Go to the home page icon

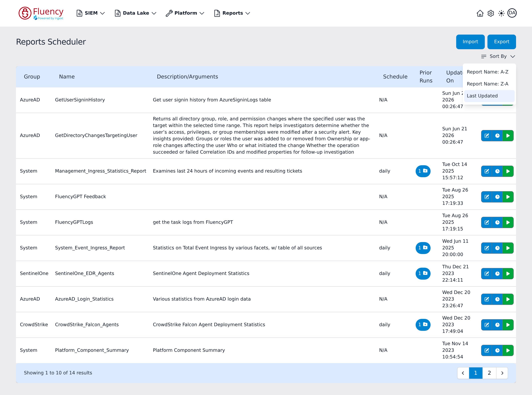pos(480,13)
